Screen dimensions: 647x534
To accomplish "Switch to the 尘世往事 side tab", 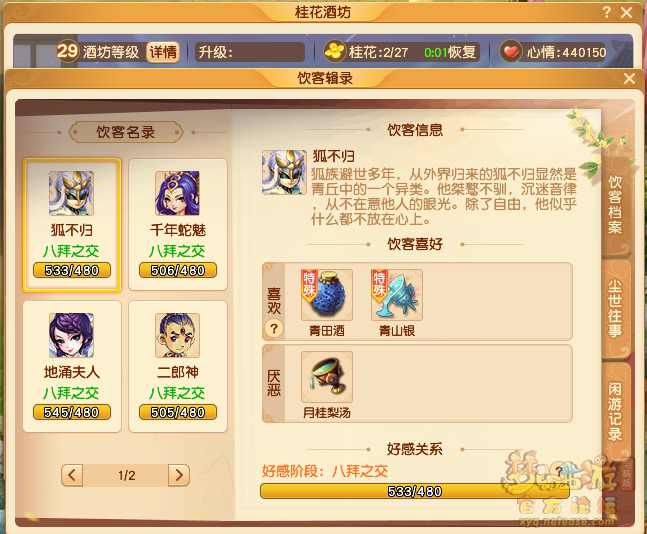I will pos(615,308).
